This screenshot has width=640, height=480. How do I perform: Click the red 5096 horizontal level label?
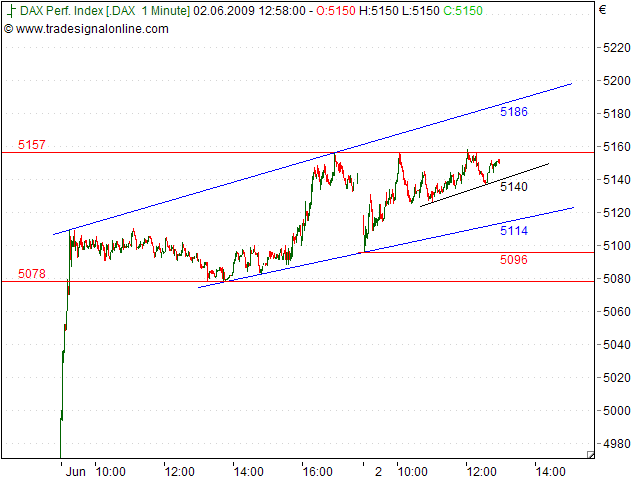click(513, 259)
